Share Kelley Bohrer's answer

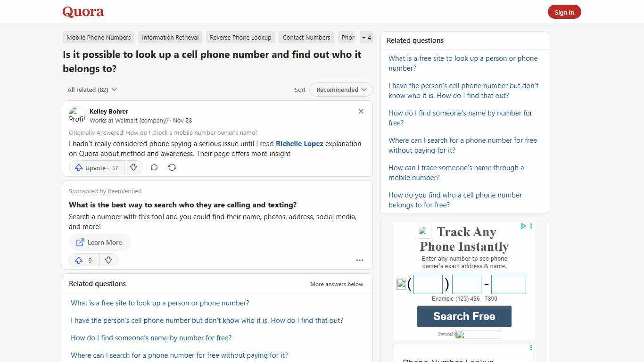[x=172, y=167]
